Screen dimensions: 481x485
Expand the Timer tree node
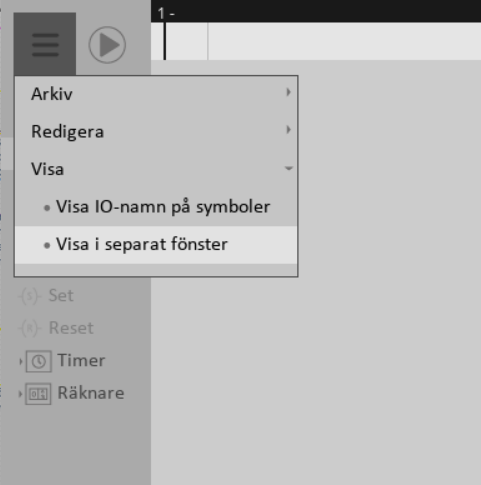(21, 361)
